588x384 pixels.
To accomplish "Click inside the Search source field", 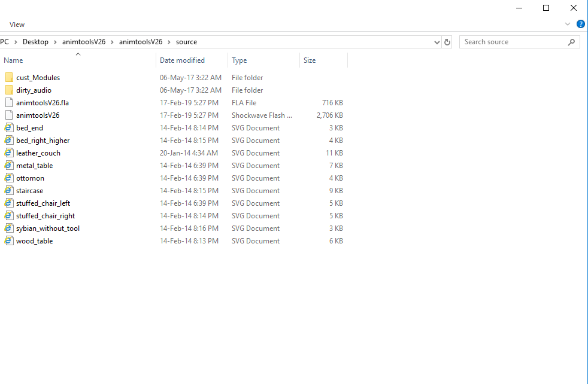I will 512,42.
